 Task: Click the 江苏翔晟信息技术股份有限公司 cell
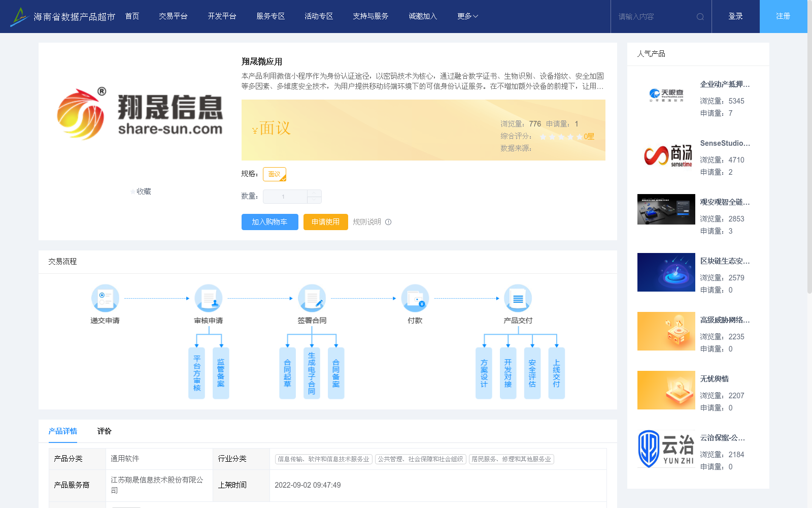(x=159, y=485)
